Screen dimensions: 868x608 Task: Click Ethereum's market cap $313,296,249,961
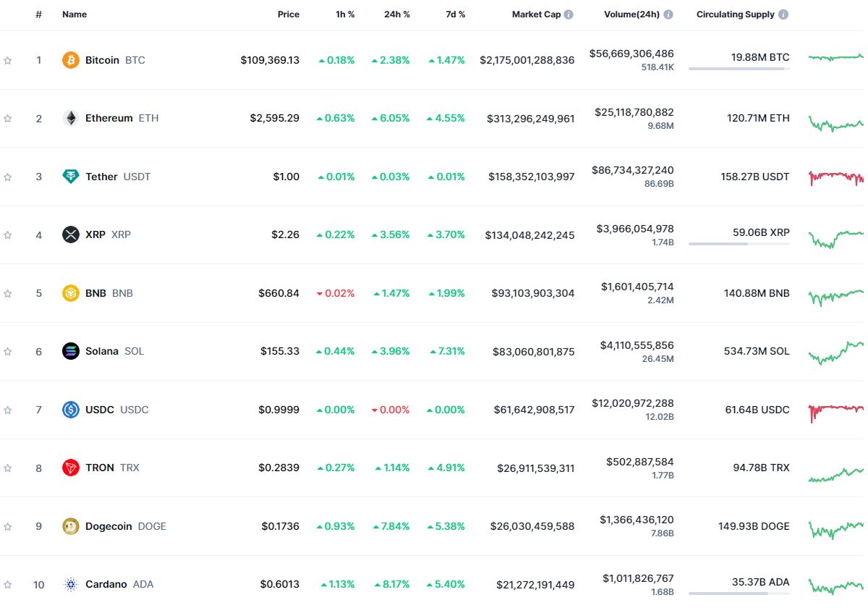click(531, 118)
